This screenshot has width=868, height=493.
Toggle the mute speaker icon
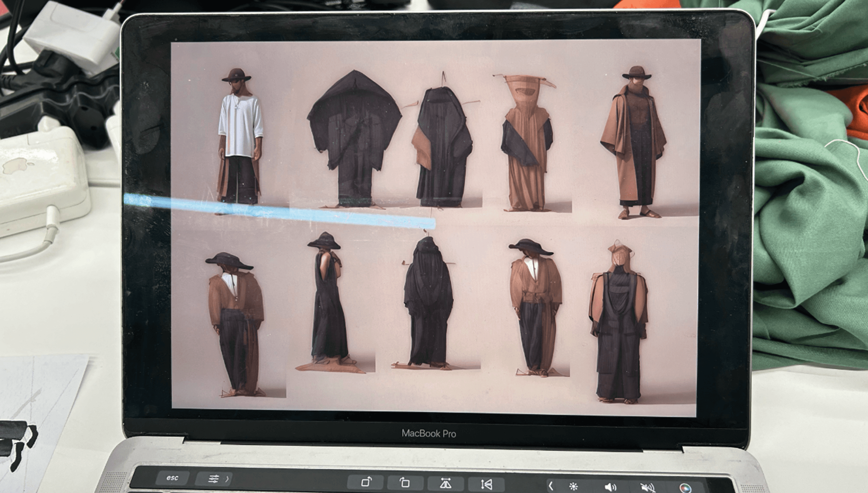pyautogui.click(x=648, y=488)
